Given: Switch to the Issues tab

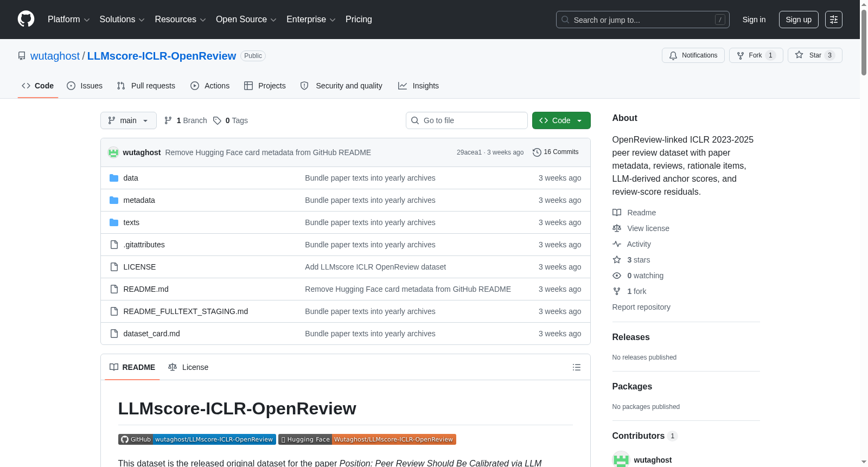Looking at the screenshot, I should point(85,86).
